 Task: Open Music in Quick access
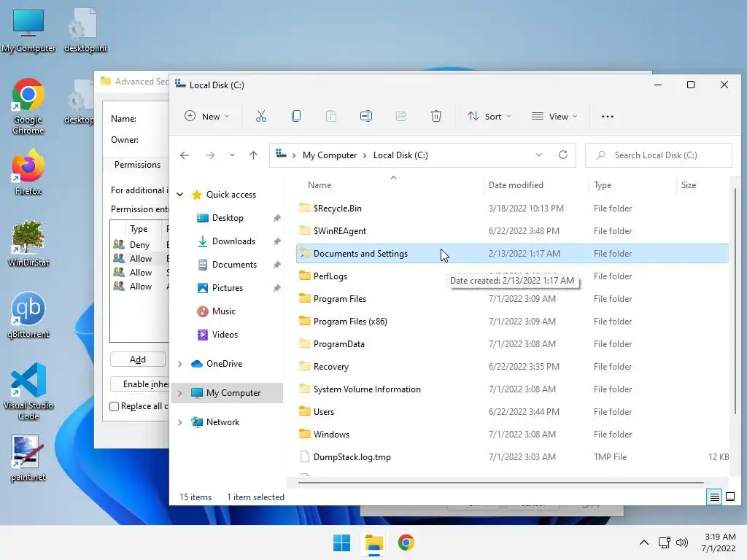tap(223, 311)
